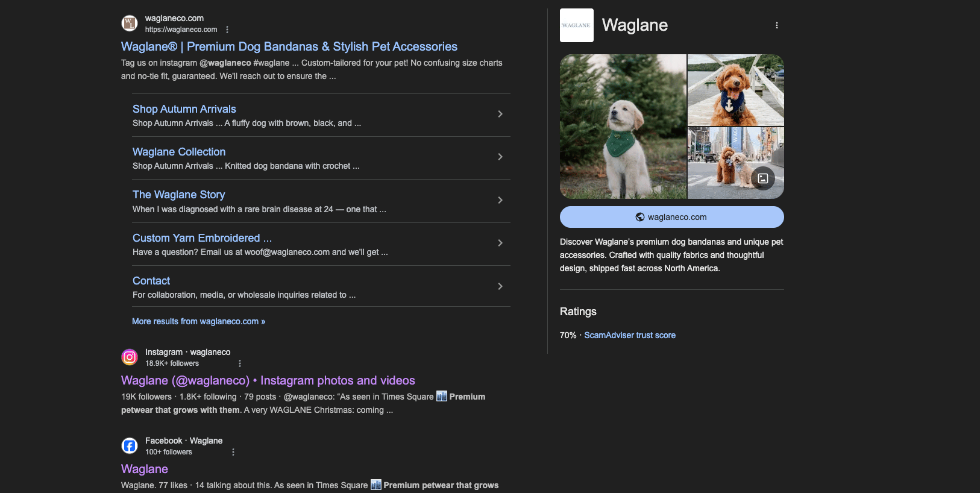This screenshot has width=980, height=493.
Task: Open the three-dot menu beside https://waglaneco.com
Action: point(227,30)
